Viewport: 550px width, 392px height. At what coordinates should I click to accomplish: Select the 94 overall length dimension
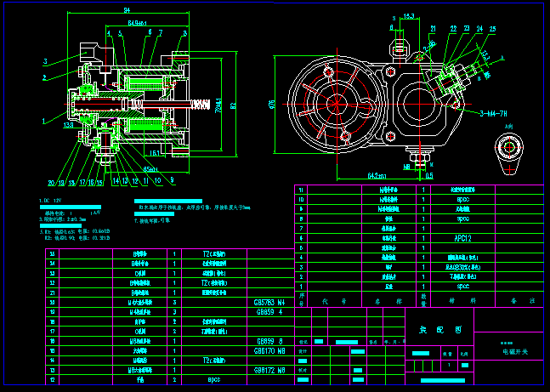tap(127, 9)
